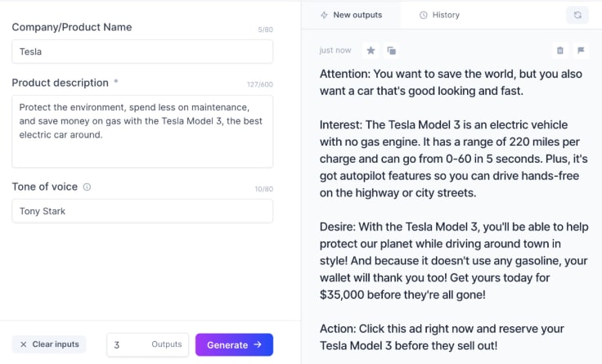Delete the generated output with trash icon

tap(560, 50)
